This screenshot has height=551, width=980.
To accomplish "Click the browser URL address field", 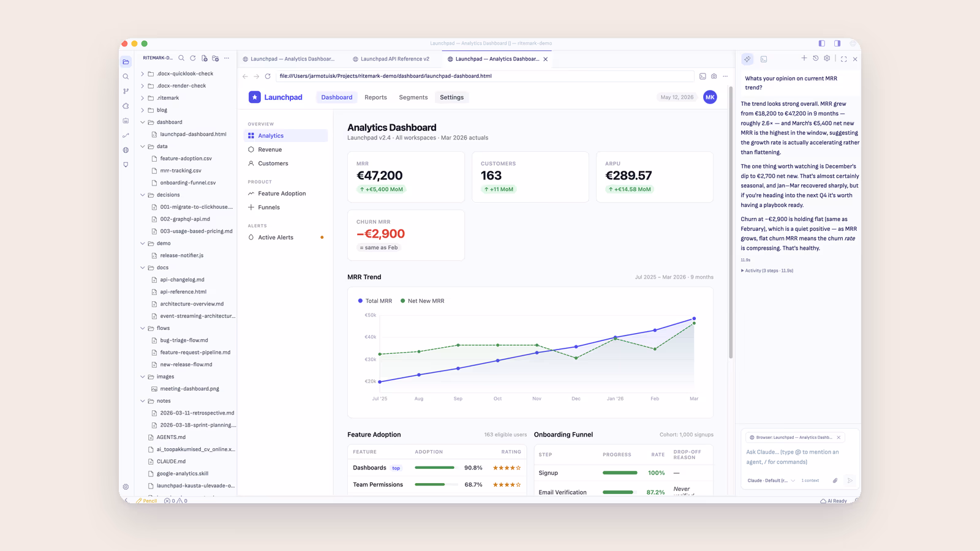I will click(x=484, y=77).
